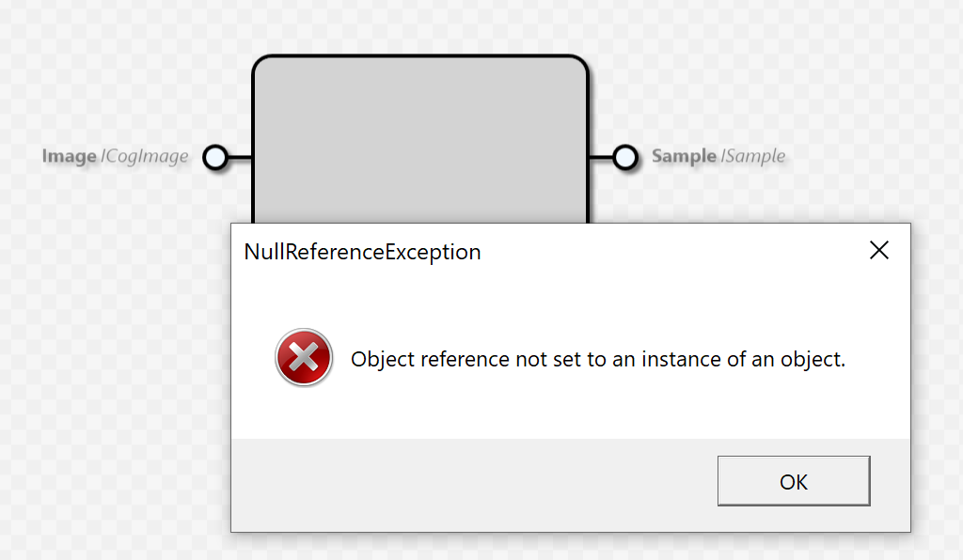
Task: Click the OK button
Action: (x=793, y=481)
